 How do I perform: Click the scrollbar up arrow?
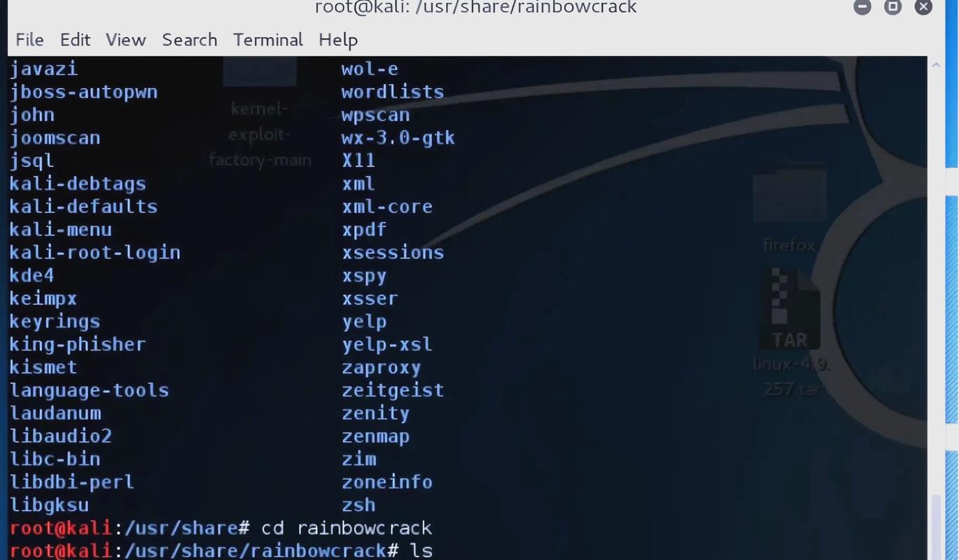click(936, 65)
